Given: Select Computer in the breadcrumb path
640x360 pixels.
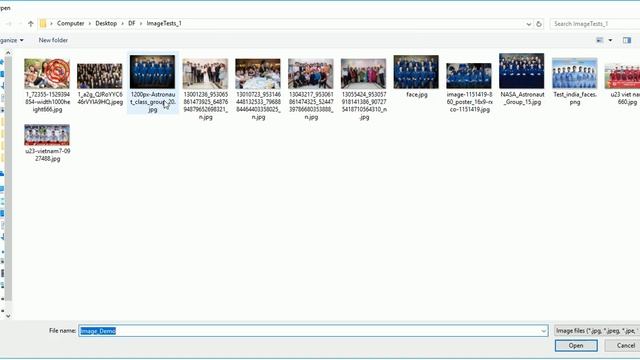Looking at the screenshot, I should [71, 23].
